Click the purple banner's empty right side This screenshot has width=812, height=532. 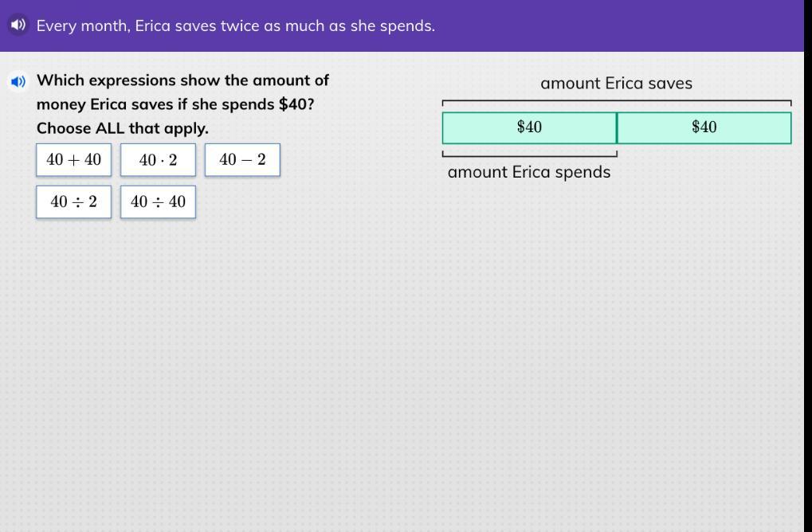pos(637,25)
